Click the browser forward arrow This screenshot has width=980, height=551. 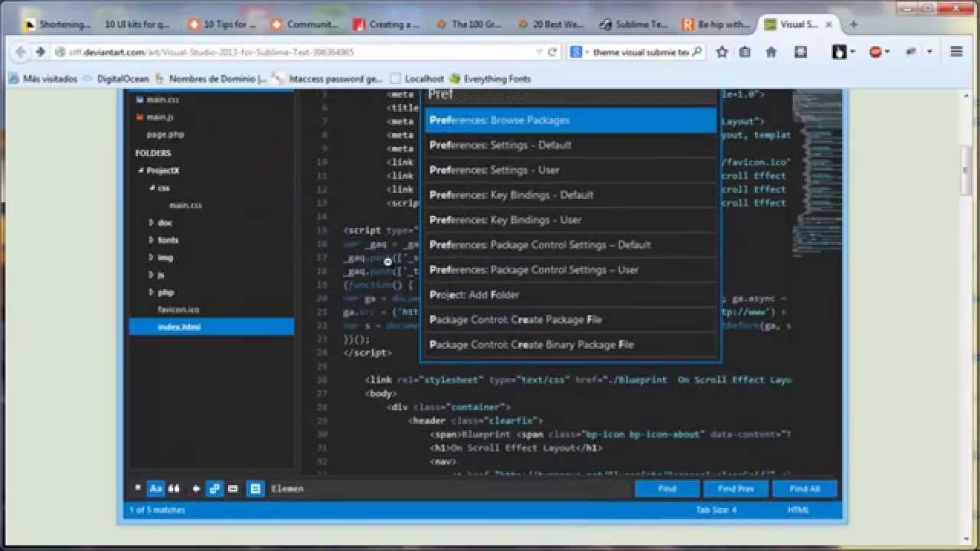pyautogui.click(x=41, y=52)
